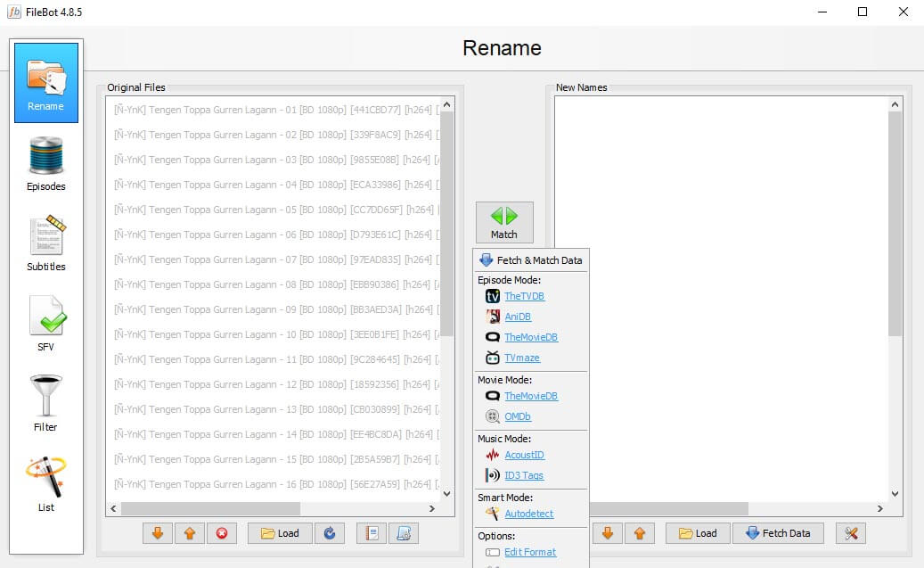Select the Gurren Lagann - 10 file row

274,334
